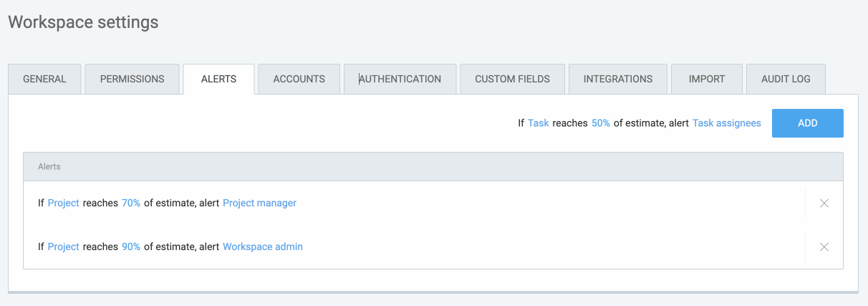Edit the 90% threshold value

131,247
